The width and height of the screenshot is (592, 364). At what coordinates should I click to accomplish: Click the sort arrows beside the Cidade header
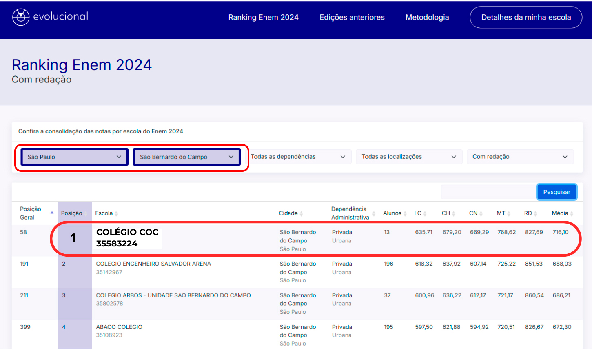[x=301, y=213]
